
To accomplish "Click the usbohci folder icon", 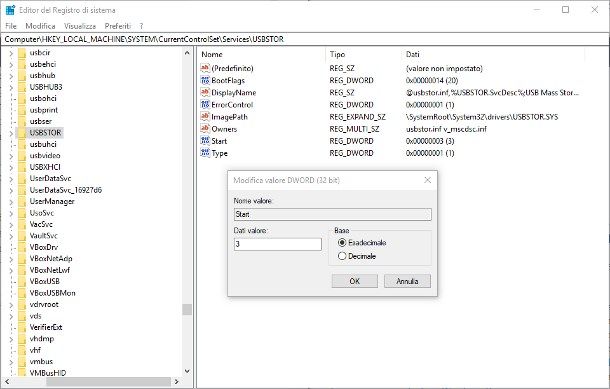I will tap(22, 98).
